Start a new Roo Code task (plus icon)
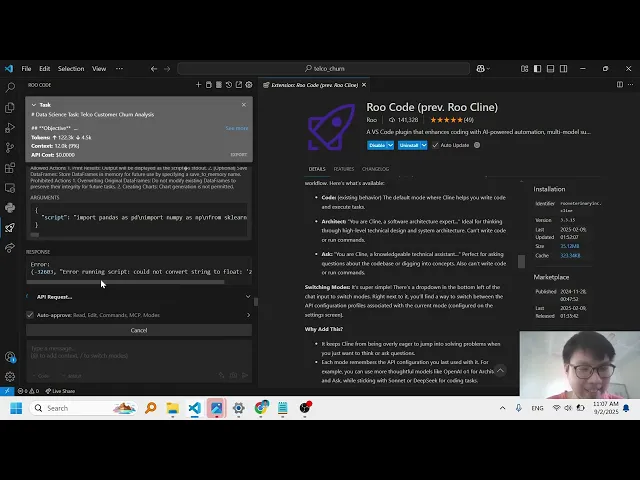The height and width of the screenshot is (480, 640). click(198, 85)
